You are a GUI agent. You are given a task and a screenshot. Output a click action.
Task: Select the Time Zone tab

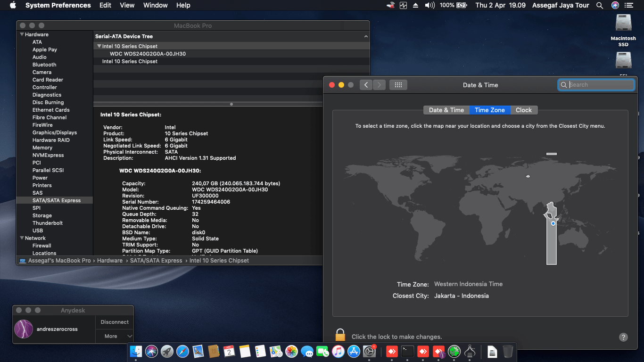pyautogui.click(x=489, y=110)
